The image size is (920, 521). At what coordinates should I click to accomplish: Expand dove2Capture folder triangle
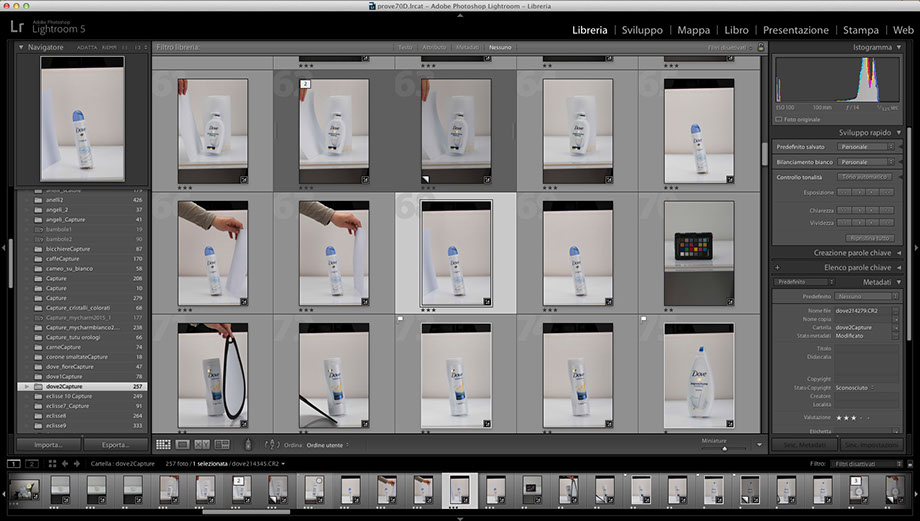[26, 387]
